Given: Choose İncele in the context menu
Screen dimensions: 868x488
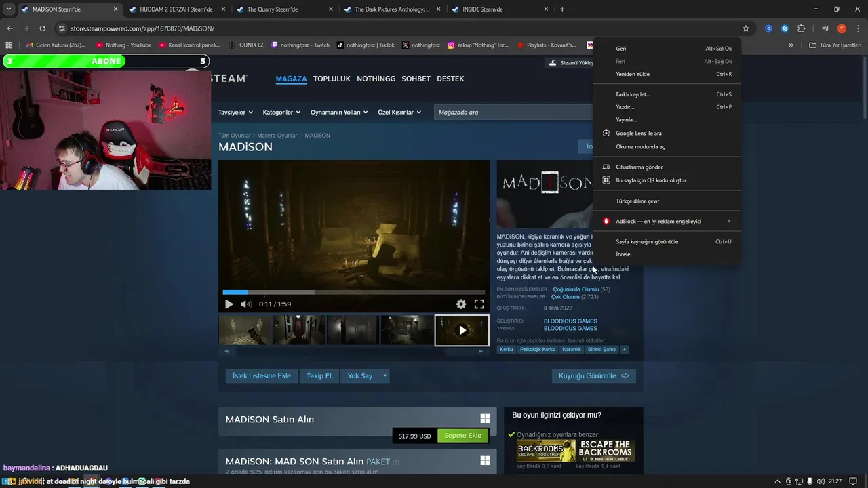Looking at the screenshot, I should pyautogui.click(x=667, y=254).
